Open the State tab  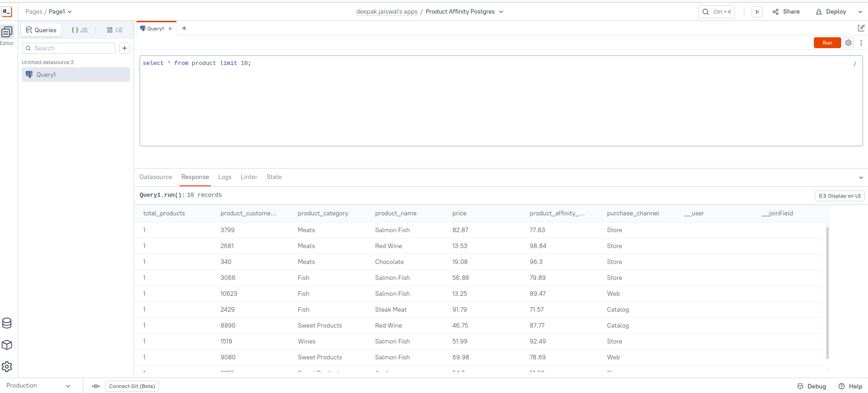point(274,177)
